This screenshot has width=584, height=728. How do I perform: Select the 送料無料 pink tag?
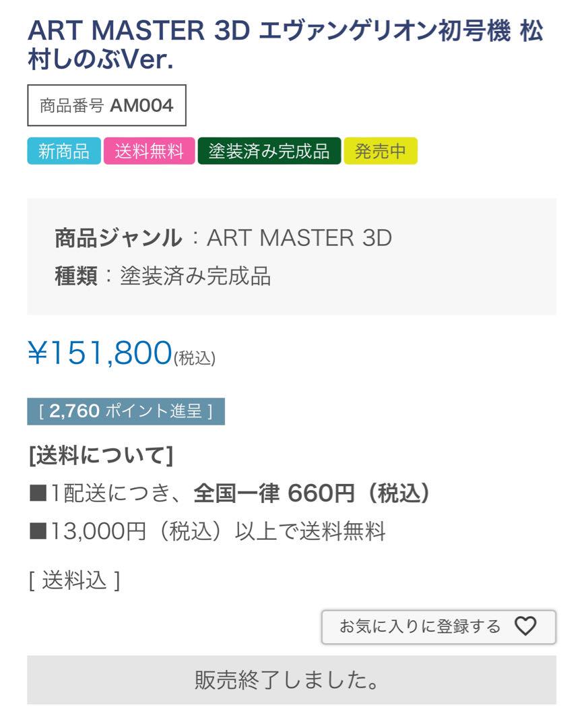pos(150,151)
